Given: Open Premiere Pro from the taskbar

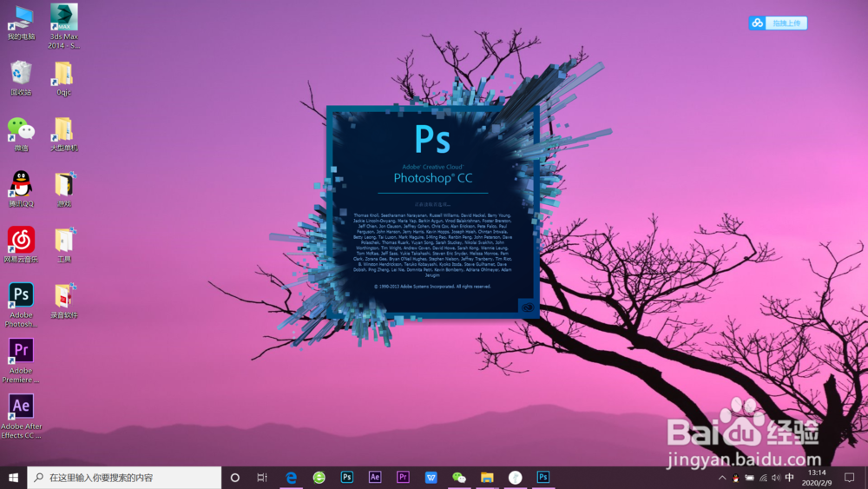Looking at the screenshot, I should [x=403, y=478].
